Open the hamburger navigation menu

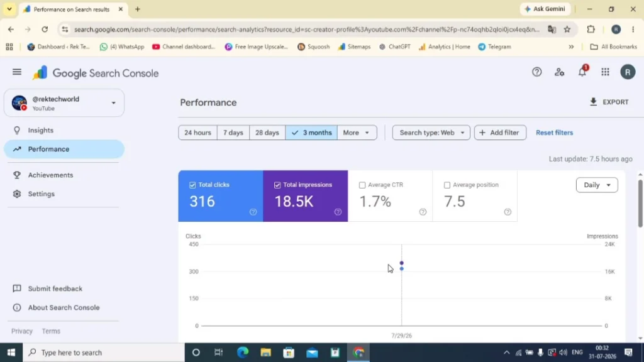pos(17,72)
